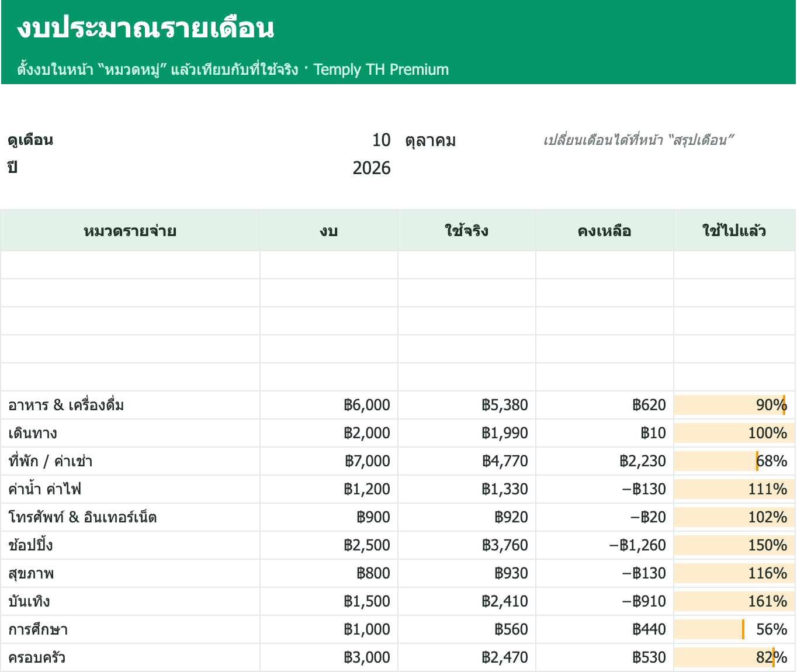Click the 68% progress bar cell
This screenshot has height=672, width=797.
pyautogui.click(x=734, y=461)
